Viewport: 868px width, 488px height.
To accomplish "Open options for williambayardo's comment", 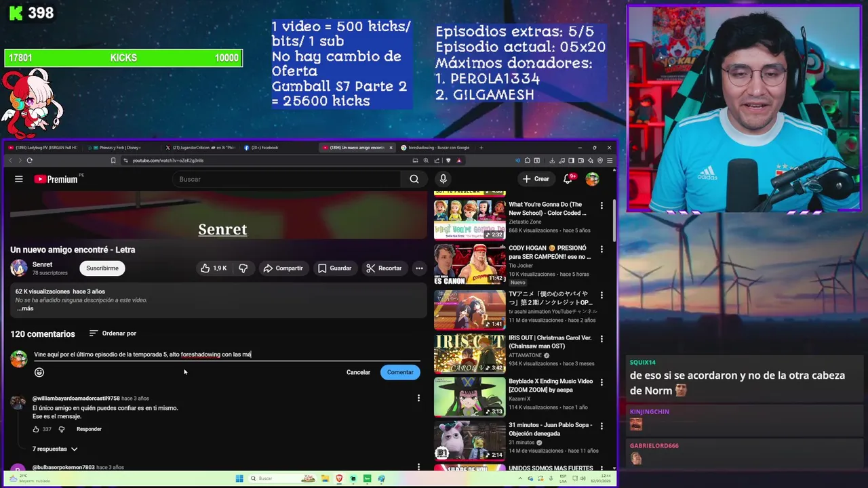I will coord(418,398).
